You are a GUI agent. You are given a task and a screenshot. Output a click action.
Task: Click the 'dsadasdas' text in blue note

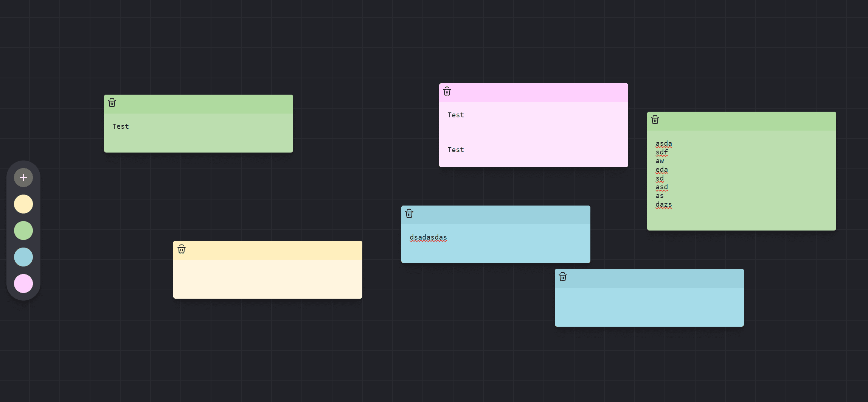428,237
